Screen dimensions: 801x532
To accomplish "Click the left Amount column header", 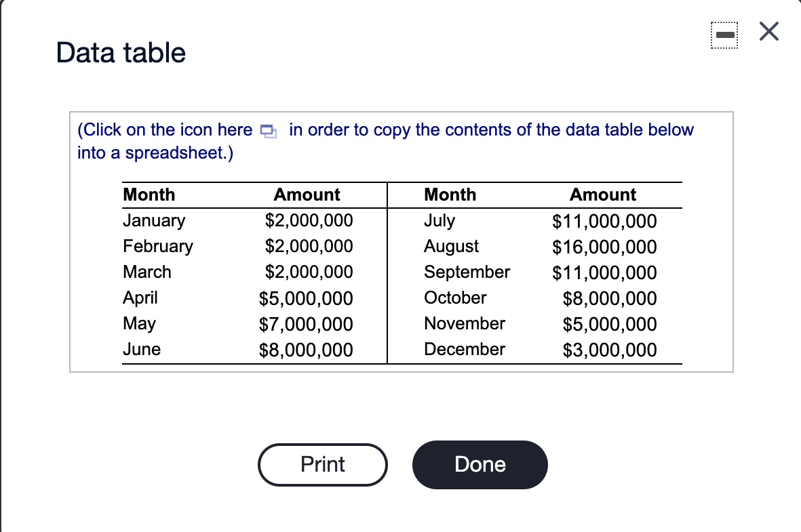I will 307,195.
